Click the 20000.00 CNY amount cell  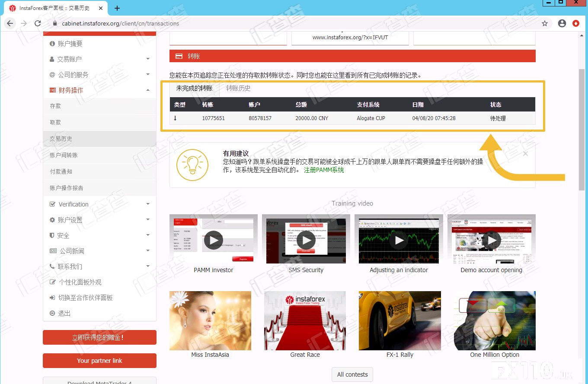(x=312, y=118)
